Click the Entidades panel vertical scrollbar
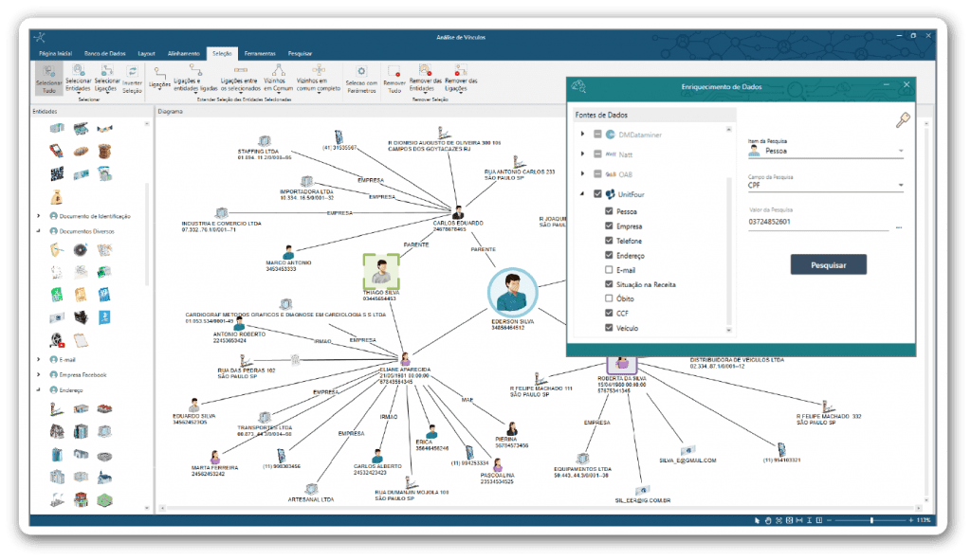This screenshot has height=560, width=971. click(x=147, y=234)
